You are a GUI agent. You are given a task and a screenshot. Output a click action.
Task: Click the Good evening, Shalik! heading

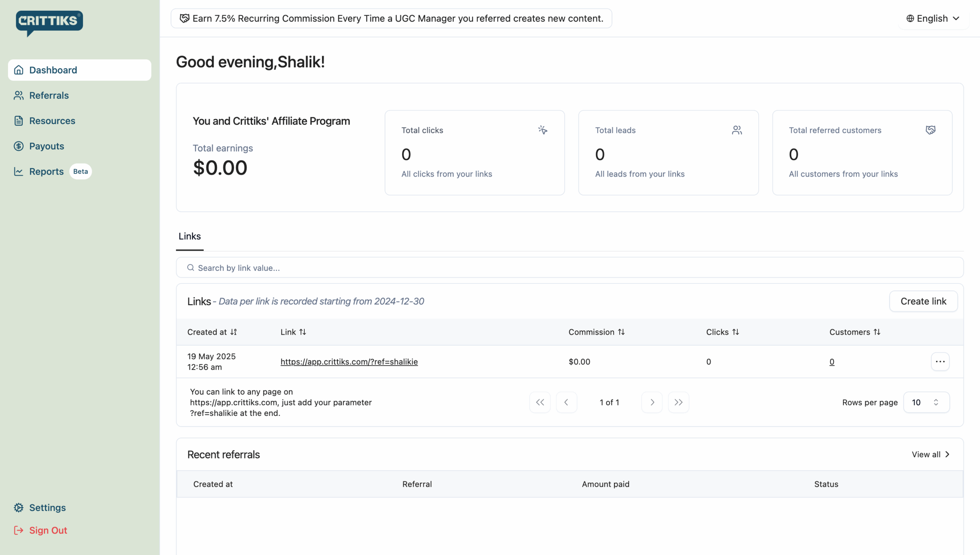pos(250,62)
